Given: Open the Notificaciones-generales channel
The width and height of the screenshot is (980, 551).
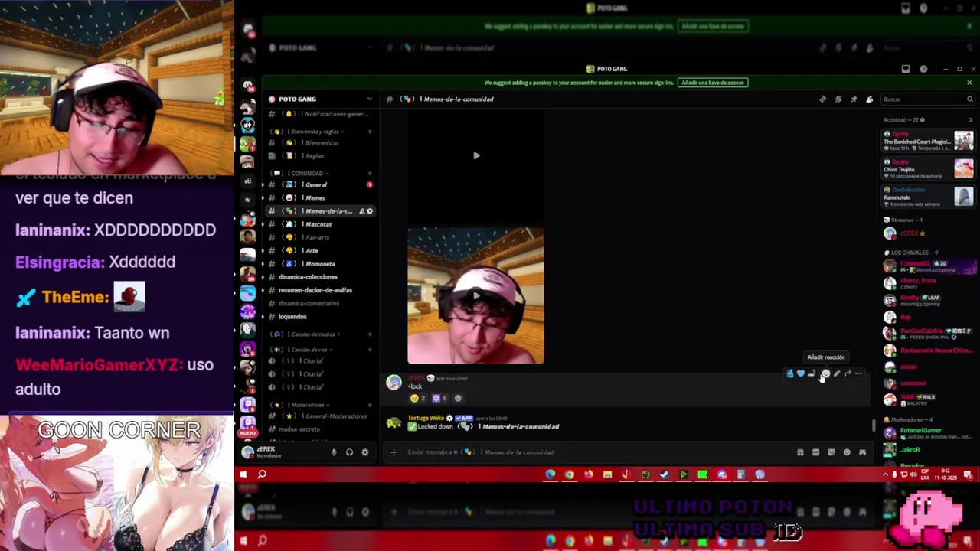Looking at the screenshot, I should point(320,114).
